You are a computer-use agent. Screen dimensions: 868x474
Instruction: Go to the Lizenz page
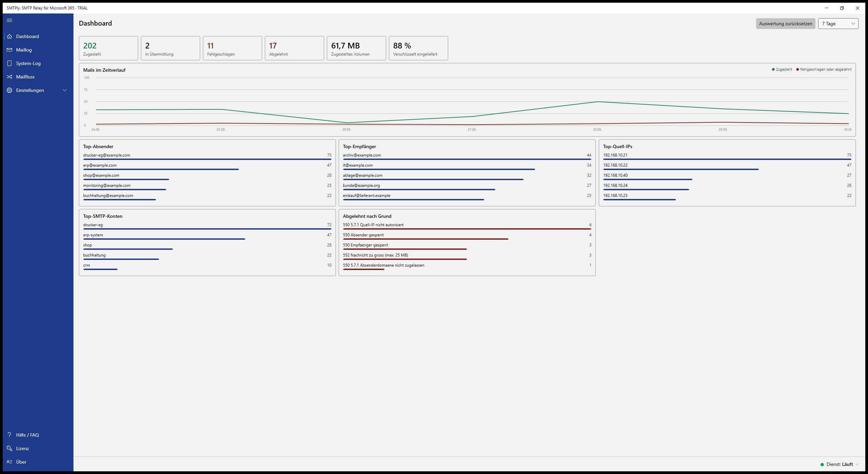(38, 448)
